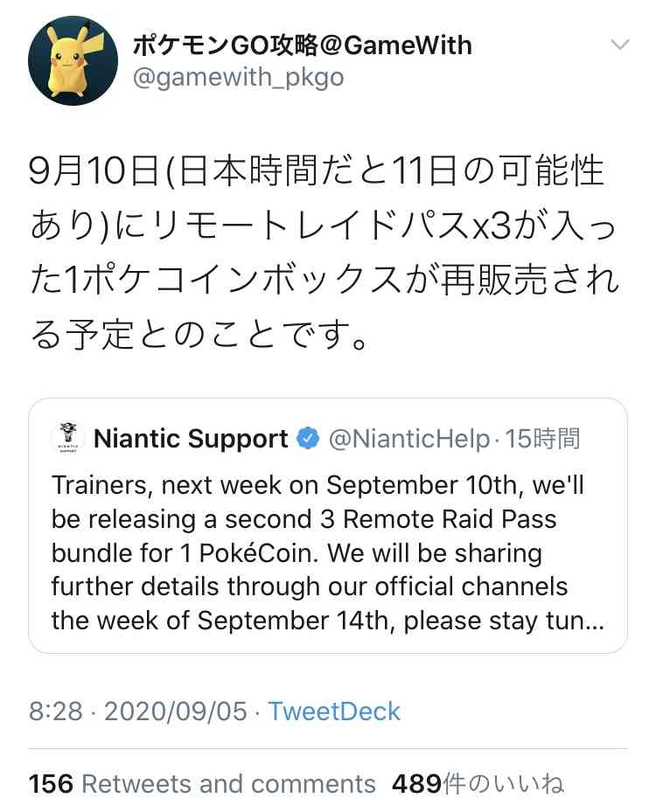This screenshot has height=812, width=656.
Task: Click the Pikachu profile avatar
Action: [73, 61]
